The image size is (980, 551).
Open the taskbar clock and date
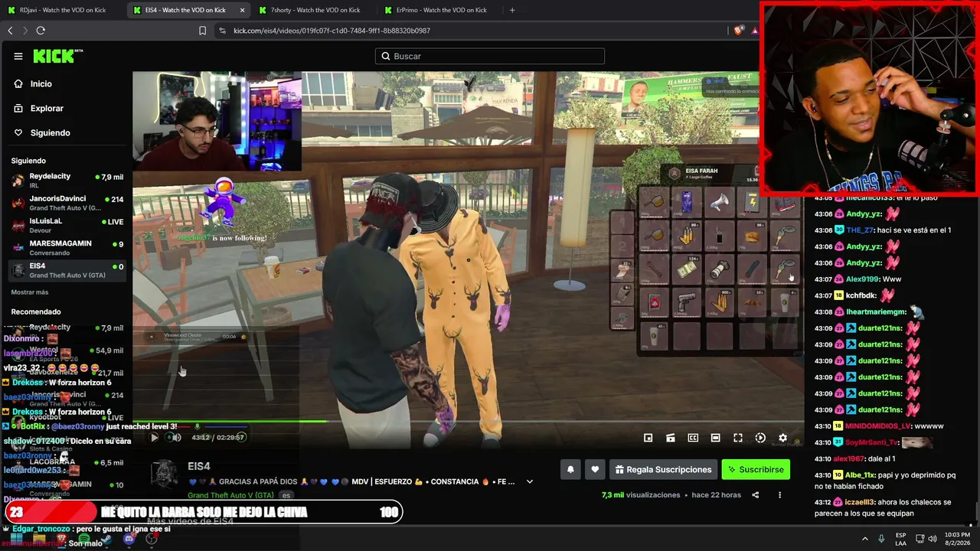pyautogui.click(x=957, y=539)
